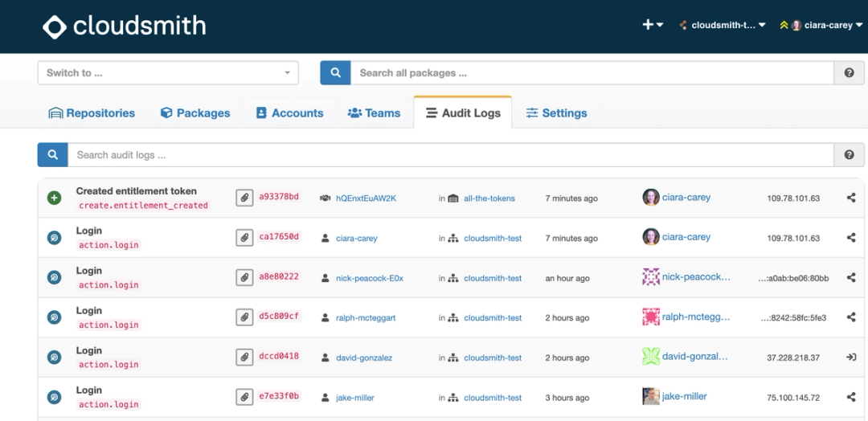This screenshot has height=421, width=868.
Task: Click the login icon in the a8e80222 row
Action: pos(55,278)
